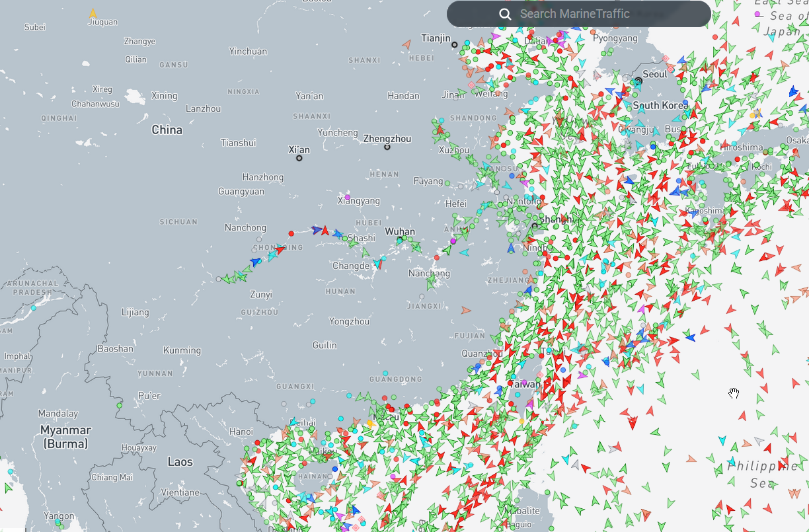Click the Laos country label on map
The image size is (809, 532).
point(180,461)
